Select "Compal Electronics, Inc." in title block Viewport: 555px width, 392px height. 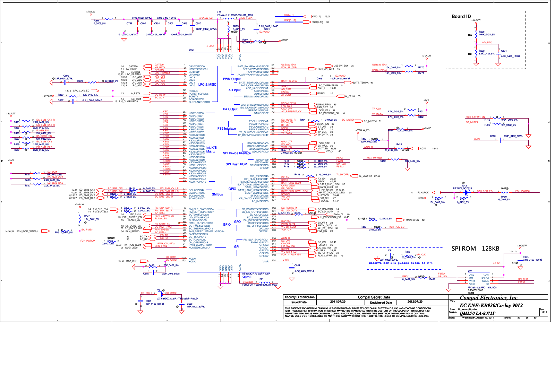pyautogui.click(x=489, y=298)
